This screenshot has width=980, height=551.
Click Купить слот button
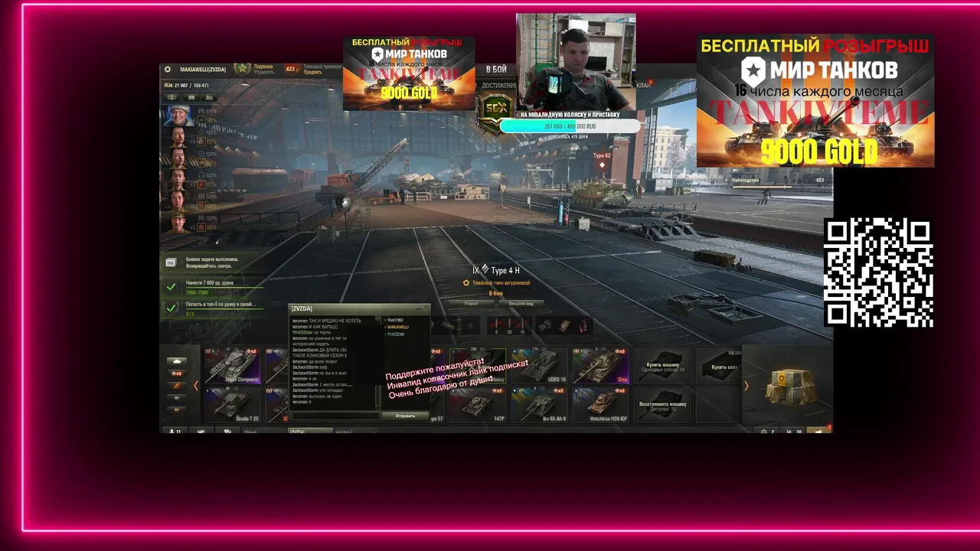click(718, 366)
